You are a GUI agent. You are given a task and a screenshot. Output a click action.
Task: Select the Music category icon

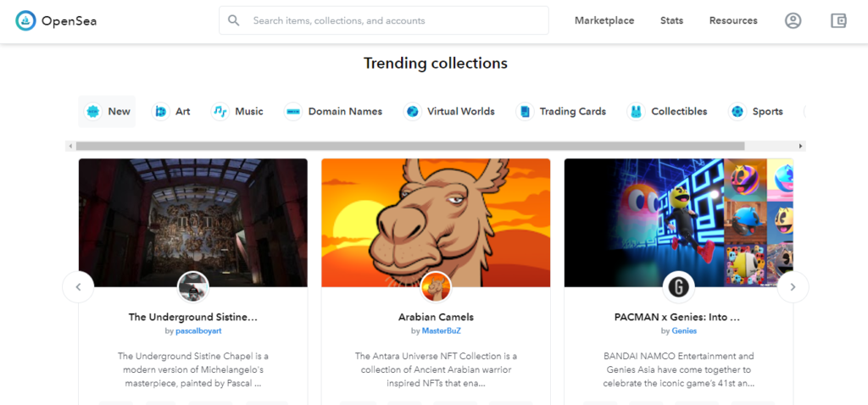pos(220,111)
